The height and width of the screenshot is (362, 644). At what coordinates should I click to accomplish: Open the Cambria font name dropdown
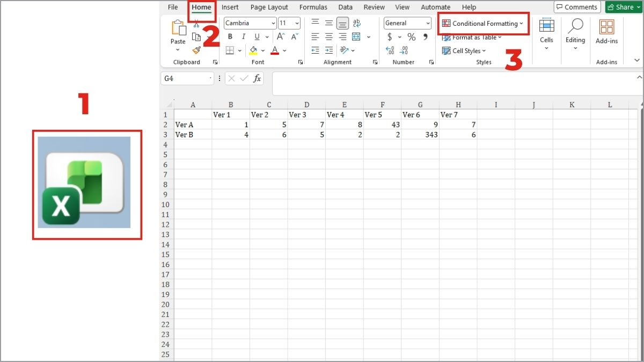click(274, 23)
